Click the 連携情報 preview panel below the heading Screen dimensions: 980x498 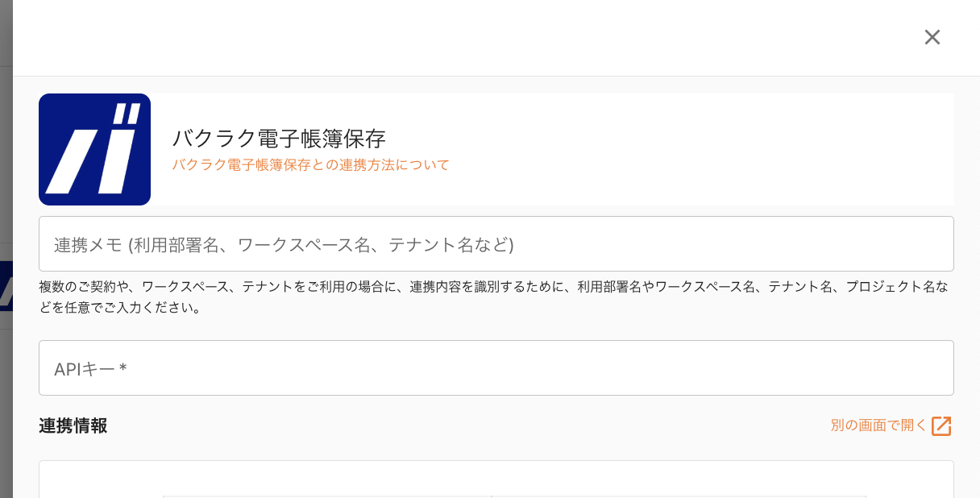(496, 479)
